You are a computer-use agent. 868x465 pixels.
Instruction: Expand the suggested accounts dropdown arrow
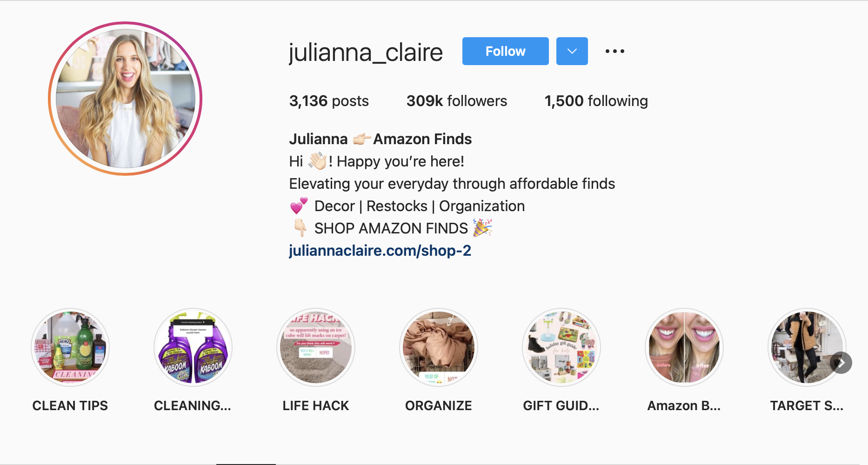click(x=572, y=51)
